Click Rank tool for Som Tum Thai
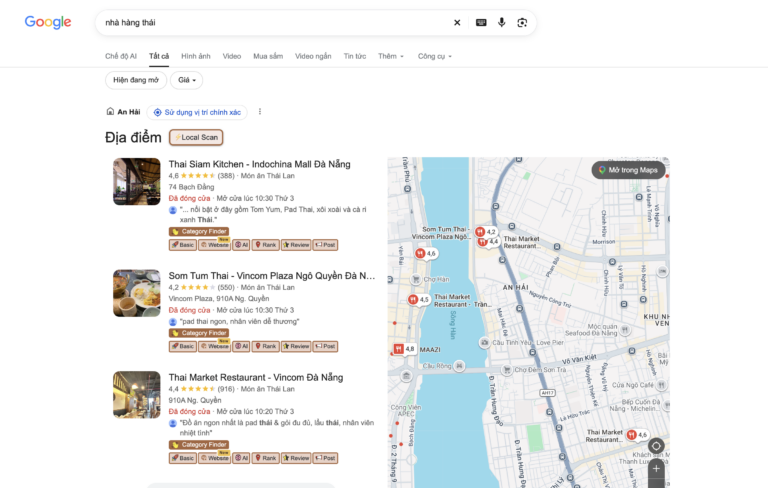Image resolution: width=768 pixels, height=488 pixels. click(x=265, y=346)
